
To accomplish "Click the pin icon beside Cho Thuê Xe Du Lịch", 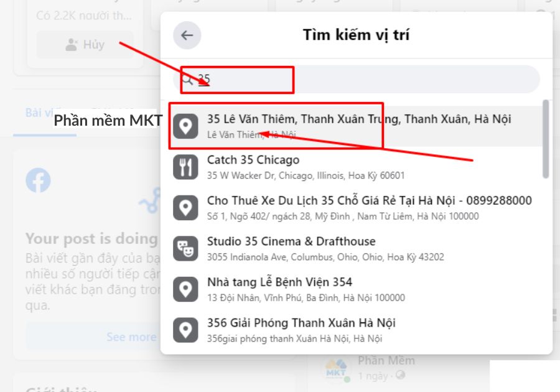I will (185, 206).
